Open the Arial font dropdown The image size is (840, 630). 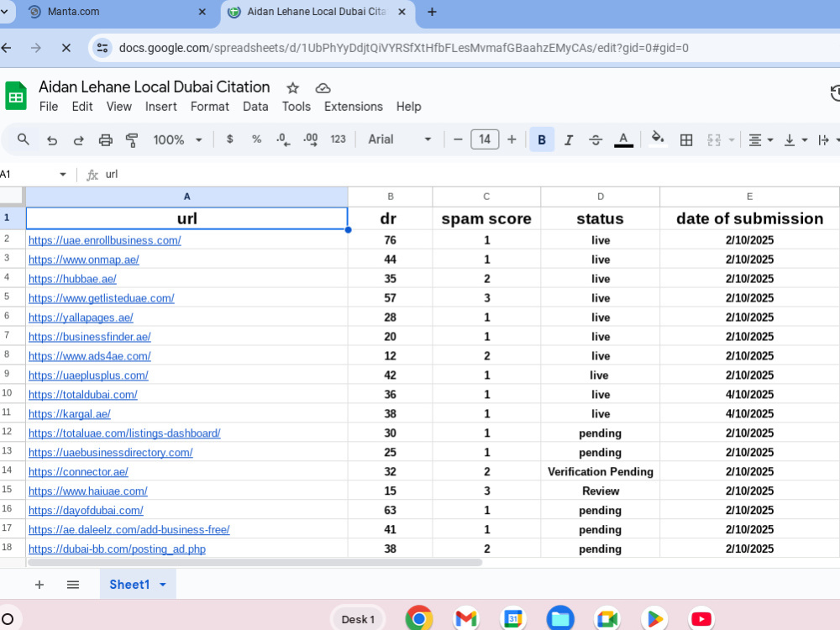point(400,139)
